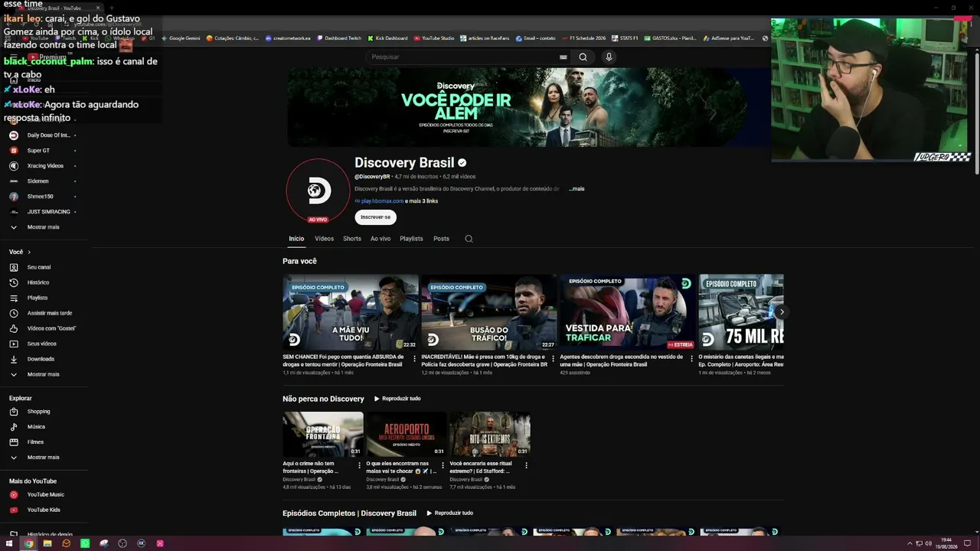Expand Mostrar mais under Filmes
This screenshot has width=980, height=551.
(43, 458)
